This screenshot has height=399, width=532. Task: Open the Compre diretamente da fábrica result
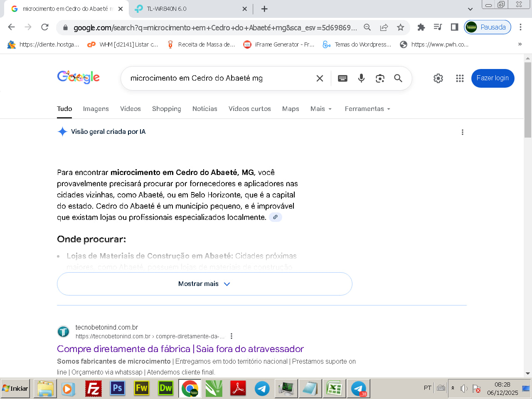coord(180,349)
